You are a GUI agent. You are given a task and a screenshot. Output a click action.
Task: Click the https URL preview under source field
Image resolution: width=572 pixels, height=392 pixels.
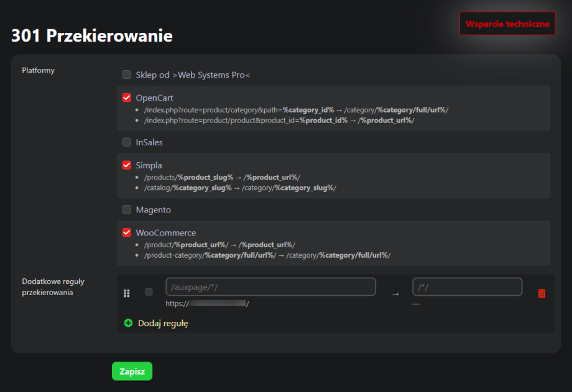207,304
